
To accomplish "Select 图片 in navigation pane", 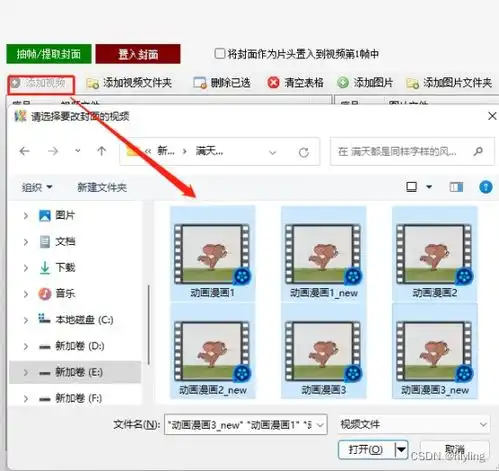I will click(x=65, y=215).
